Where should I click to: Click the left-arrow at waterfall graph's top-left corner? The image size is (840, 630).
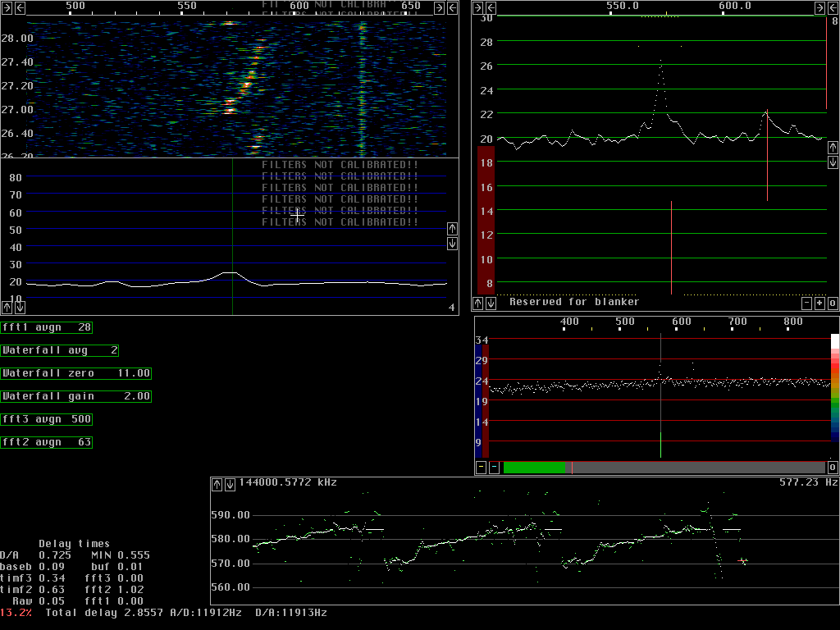(20, 7)
